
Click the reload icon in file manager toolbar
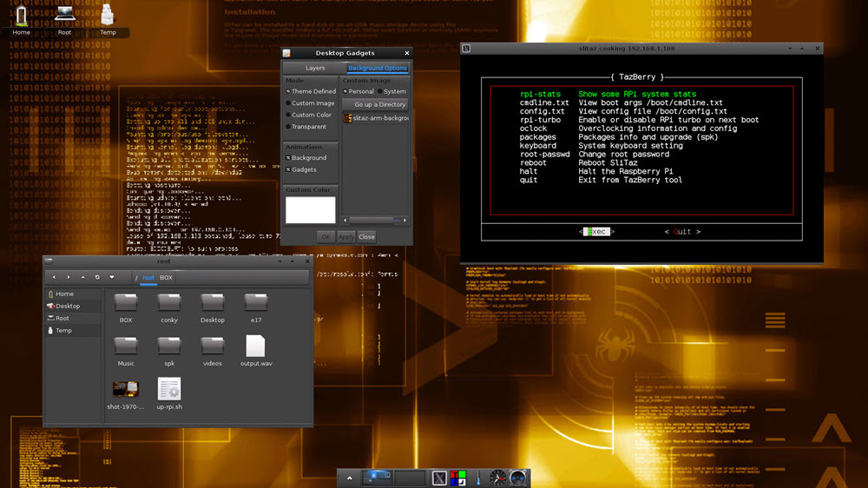[97, 277]
